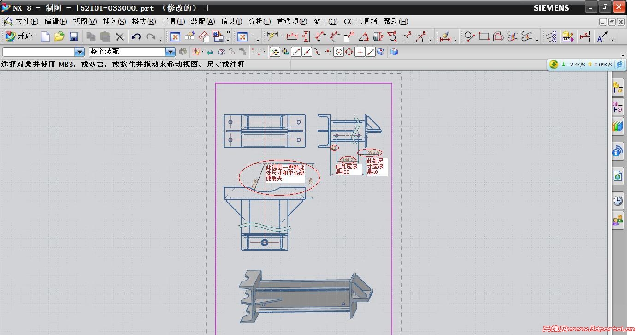Open the 分析(L) menu

click(x=260, y=21)
